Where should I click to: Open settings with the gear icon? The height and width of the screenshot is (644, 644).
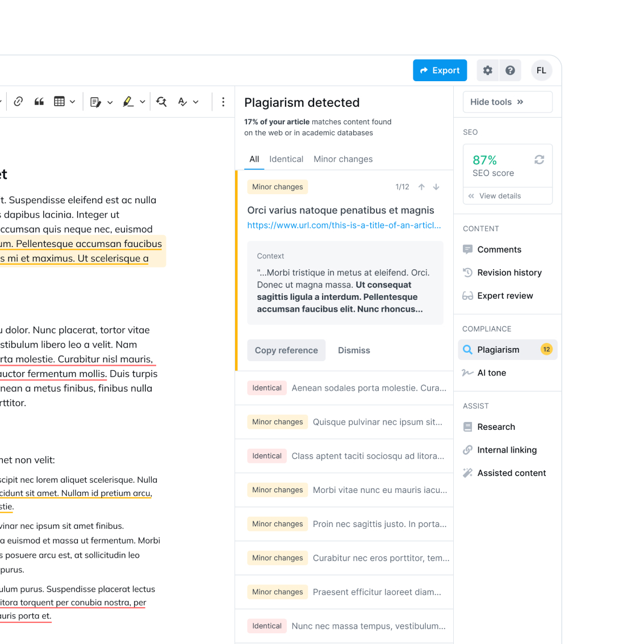[x=487, y=70]
